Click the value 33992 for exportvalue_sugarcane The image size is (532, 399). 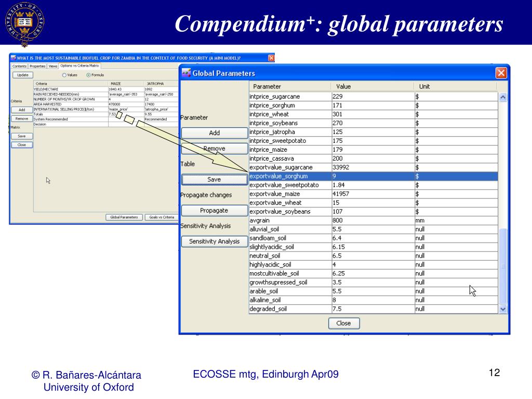tap(373, 167)
